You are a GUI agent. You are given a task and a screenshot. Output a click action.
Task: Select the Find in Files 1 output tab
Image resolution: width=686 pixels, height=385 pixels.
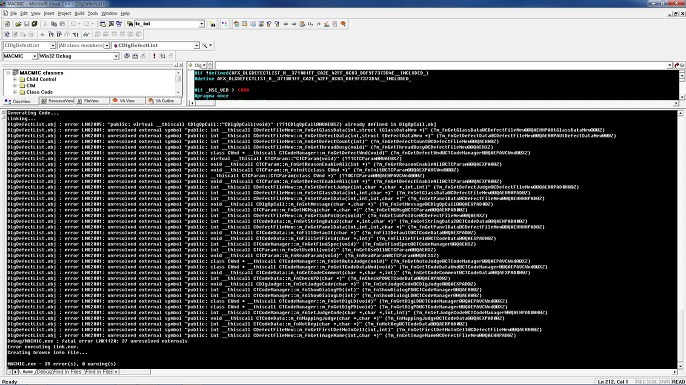coord(67,372)
